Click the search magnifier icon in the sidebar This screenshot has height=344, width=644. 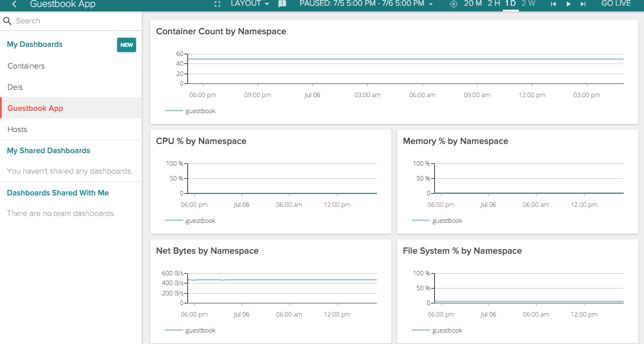point(7,21)
